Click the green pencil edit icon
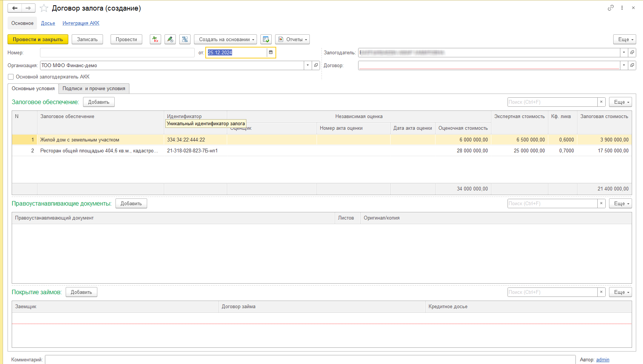Image resolution: width=643 pixels, height=364 pixels. click(170, 39)
